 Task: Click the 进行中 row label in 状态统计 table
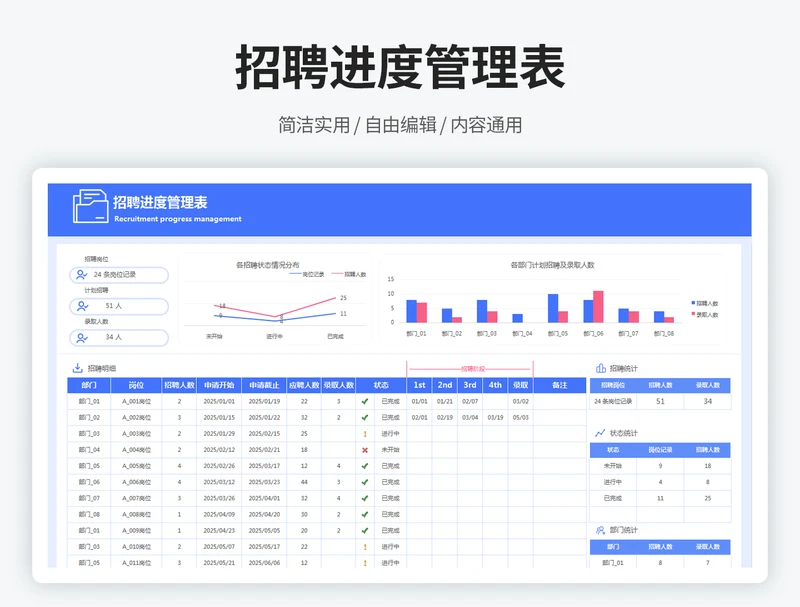pos(613,482)
